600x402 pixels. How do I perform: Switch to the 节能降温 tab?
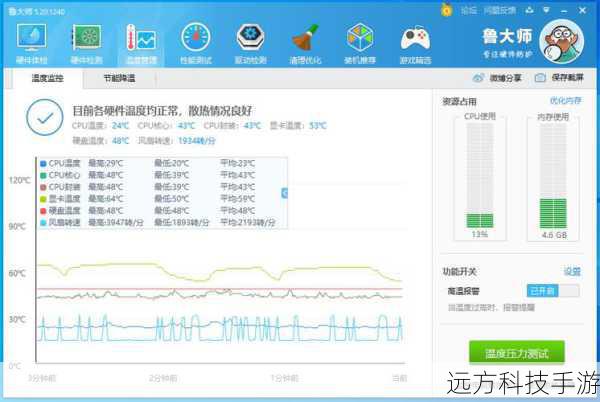tap(119, 78)
